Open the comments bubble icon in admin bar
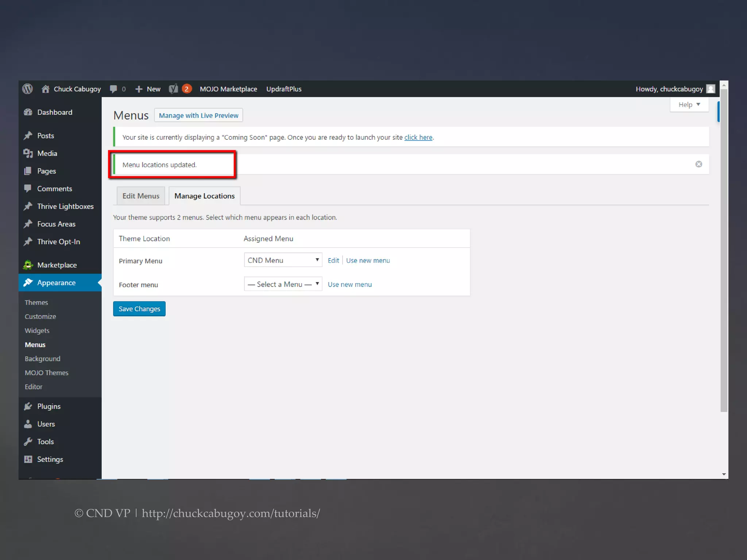Screen dimensions: 747x560 coord(113,89)
